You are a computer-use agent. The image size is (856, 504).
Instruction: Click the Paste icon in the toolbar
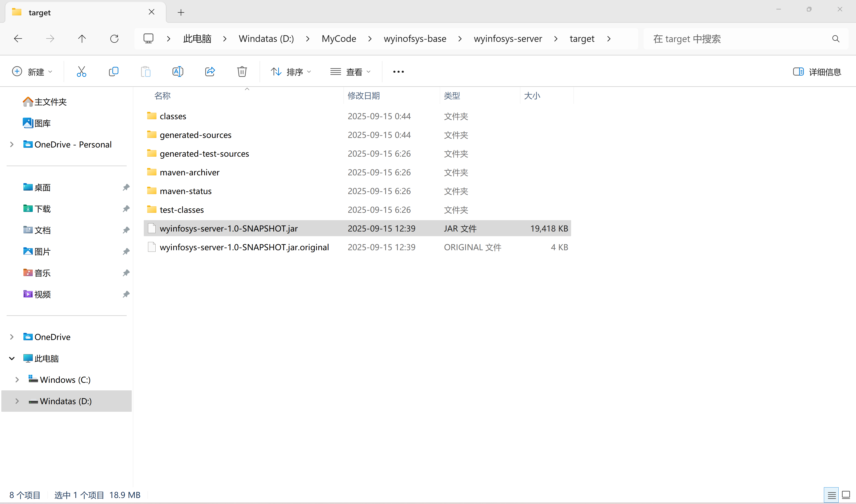(x=145, y=71)
